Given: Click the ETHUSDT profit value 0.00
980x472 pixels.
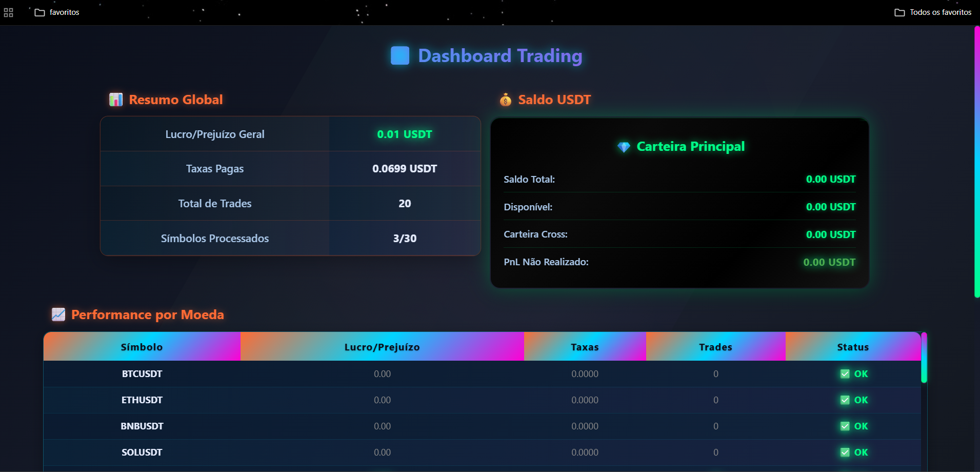Looking at the screenshot, I should [x=382, y=400].
